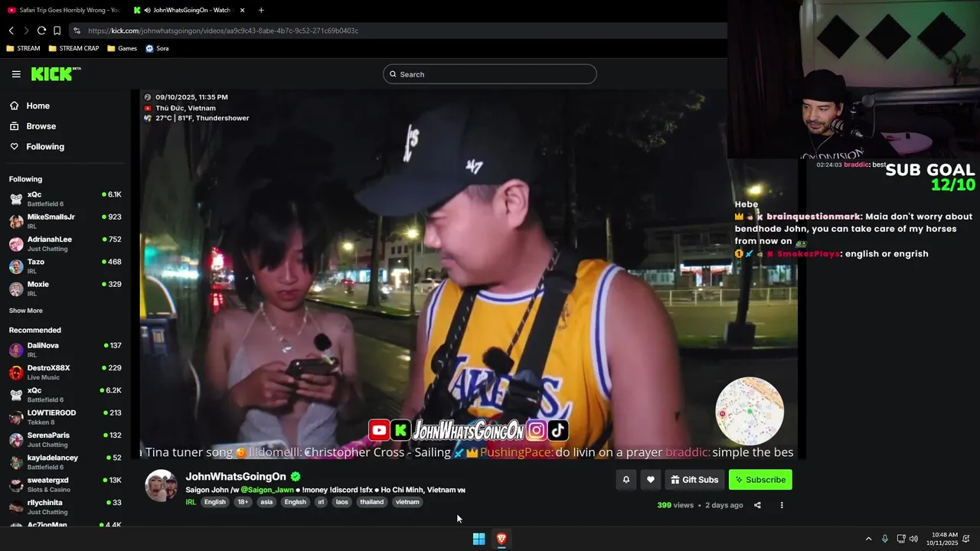Click the laos tag
Image resolution: width=980 pixels, height=551 pixels.
[341, 502]
